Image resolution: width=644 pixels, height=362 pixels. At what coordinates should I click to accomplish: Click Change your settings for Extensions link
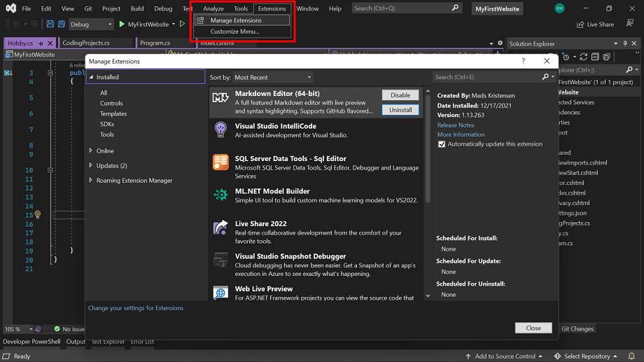click(136, 308)
